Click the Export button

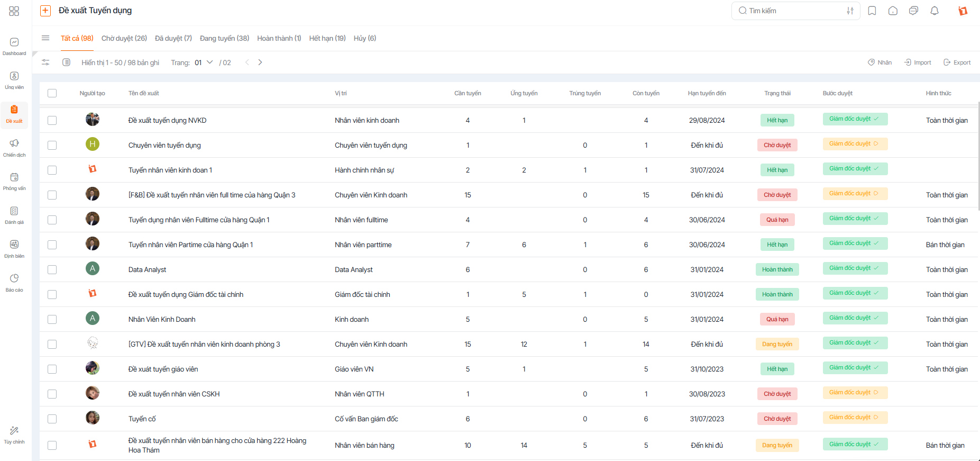957,62
